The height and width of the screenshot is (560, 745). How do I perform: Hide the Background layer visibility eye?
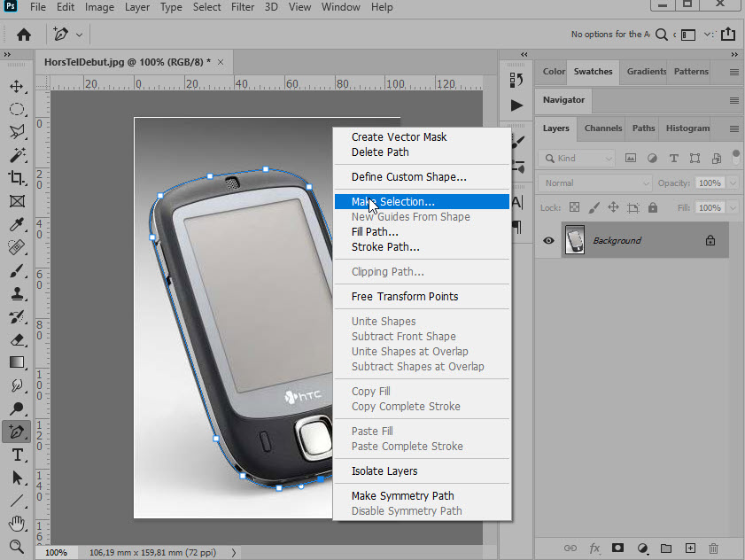(x=548, y=240)
